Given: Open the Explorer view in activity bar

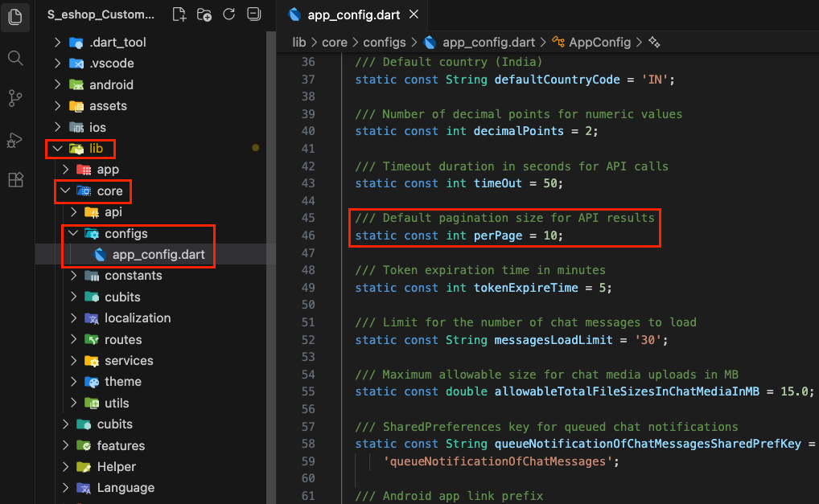Looking at the screenshot, I should (14, 17).
